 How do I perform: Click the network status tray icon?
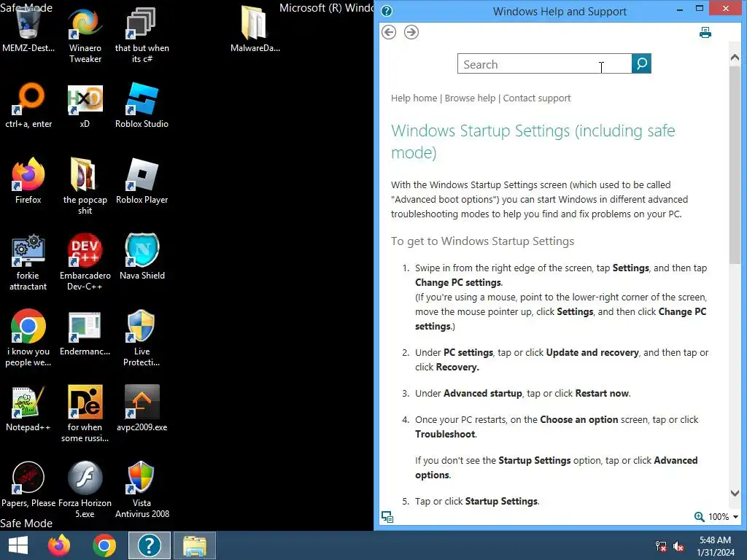[661, 546]
